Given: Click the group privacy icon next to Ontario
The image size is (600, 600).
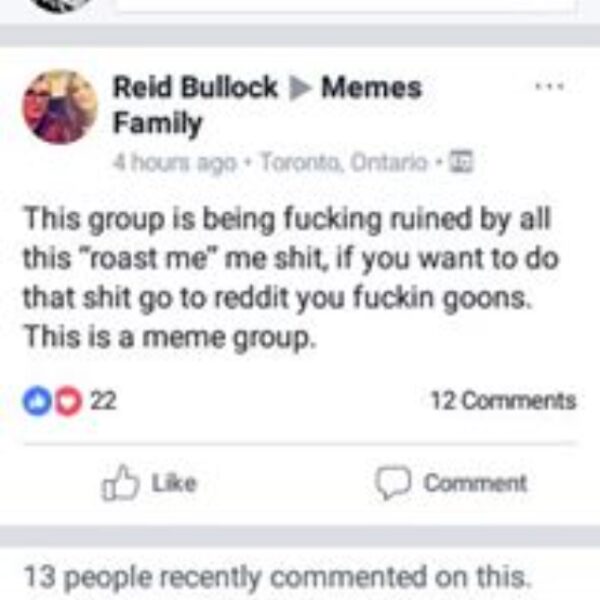Looking at the screenshot, I should [x=461, y=162].
